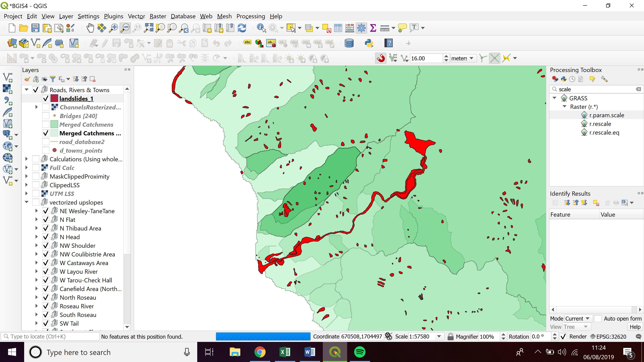Uncheck the landslides_1 layer visibility
The height and width of the screenshot is (362, 644).
point(45,98)
